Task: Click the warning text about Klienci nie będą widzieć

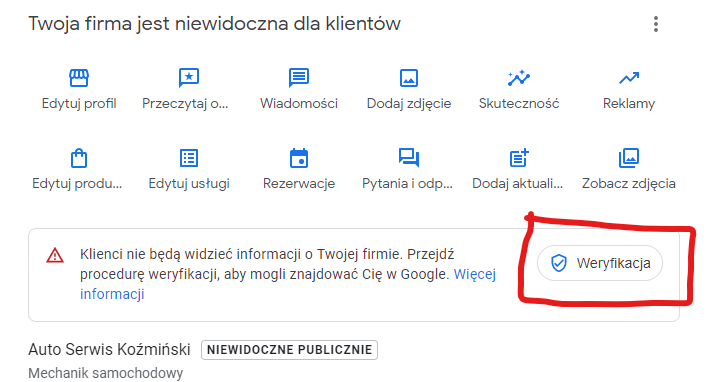Action: (288, 274)
